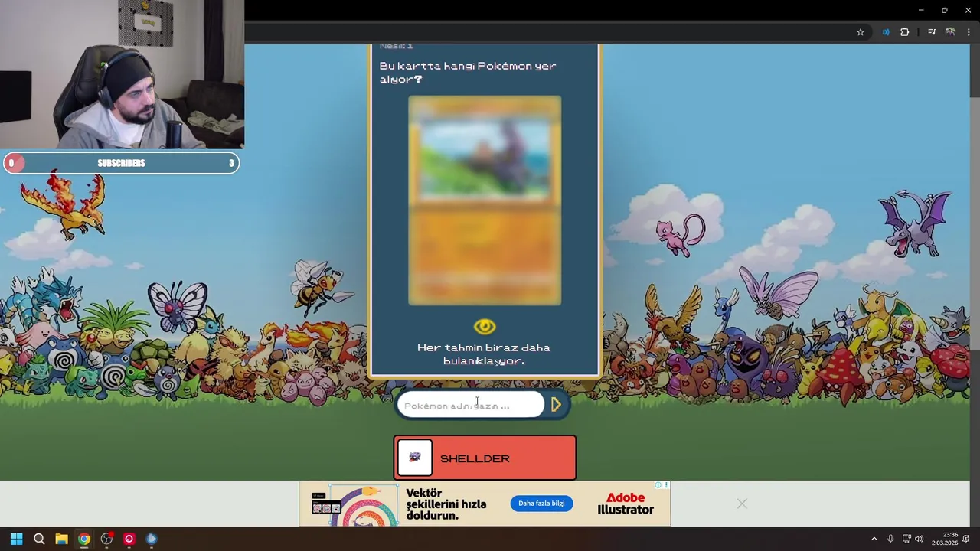Open the Chrome three-dot menu
980x551 pixels.
969,32
